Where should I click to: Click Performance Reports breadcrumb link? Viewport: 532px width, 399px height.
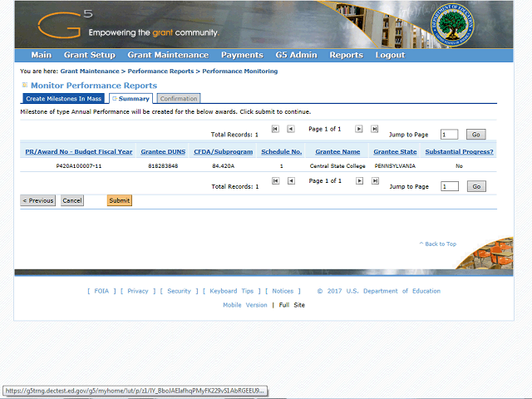[x=160, y=71]
